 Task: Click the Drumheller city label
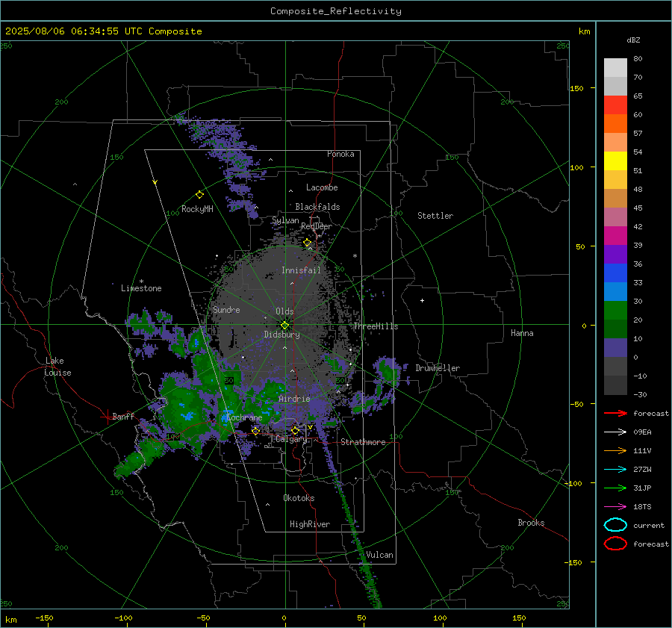(x=438, y=368)
